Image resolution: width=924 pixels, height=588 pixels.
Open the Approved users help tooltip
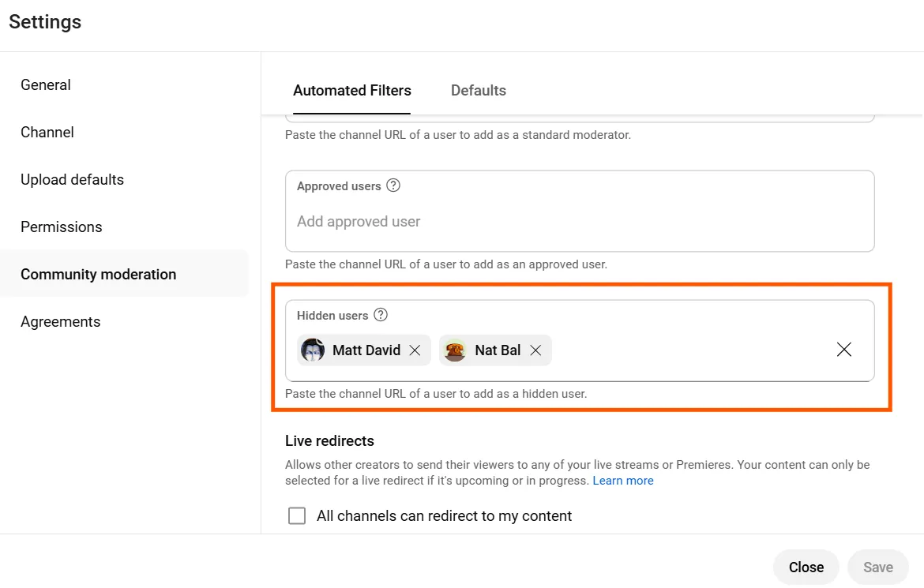[393, 185]
